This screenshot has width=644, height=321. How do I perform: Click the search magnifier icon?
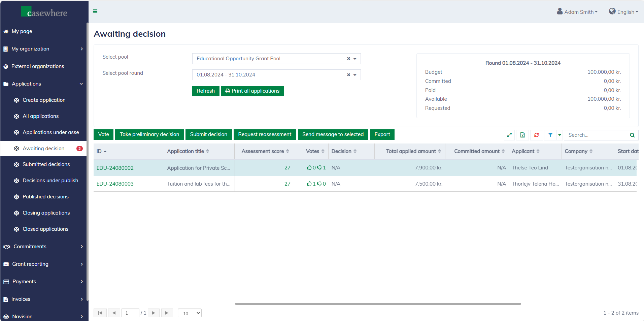(x=632, y=135)
